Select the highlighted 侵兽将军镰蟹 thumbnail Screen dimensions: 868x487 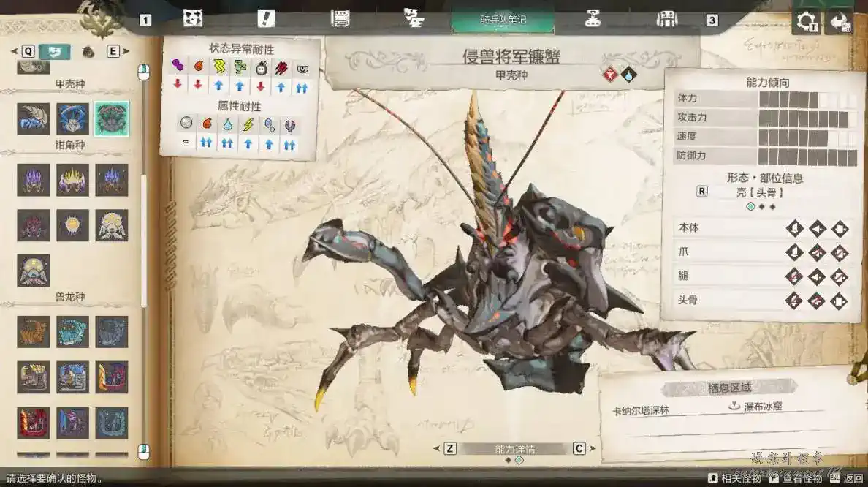pos(112,118)
